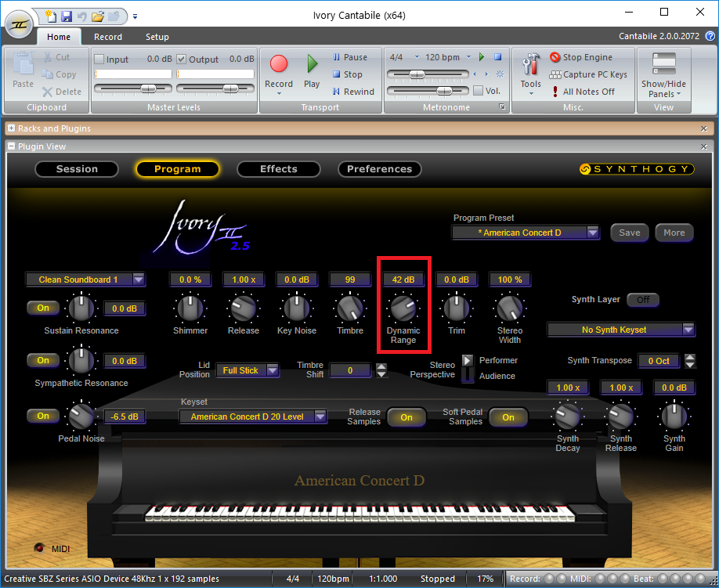The height and width of the screenshot is (588, 719).
Task: Collapse the Plugin View panel
Action: click(11, 146)
